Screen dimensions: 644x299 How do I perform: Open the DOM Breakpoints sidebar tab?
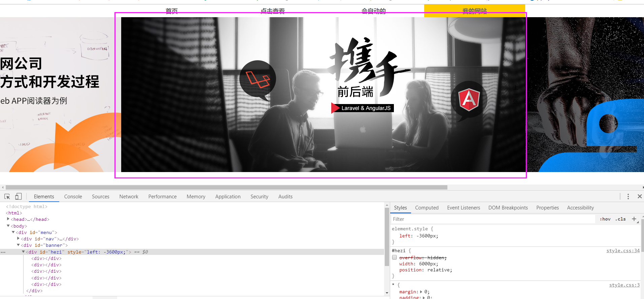tap(508, 208)
